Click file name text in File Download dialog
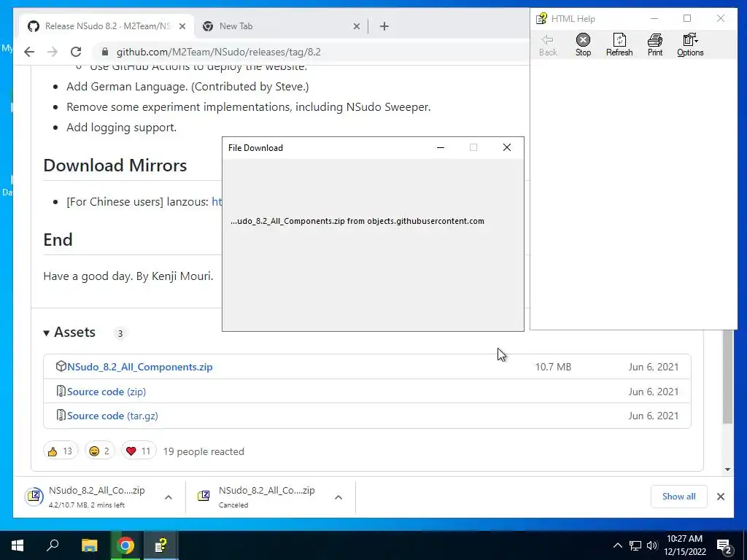Screen dimensions: 747x560 [x=357, y=221]
